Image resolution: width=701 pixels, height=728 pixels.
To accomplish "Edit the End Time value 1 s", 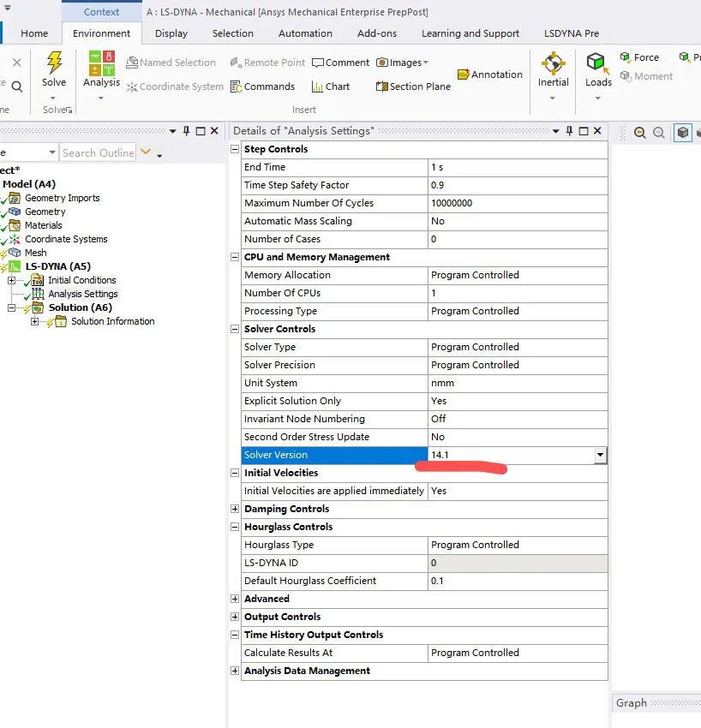I will [518, 167].
